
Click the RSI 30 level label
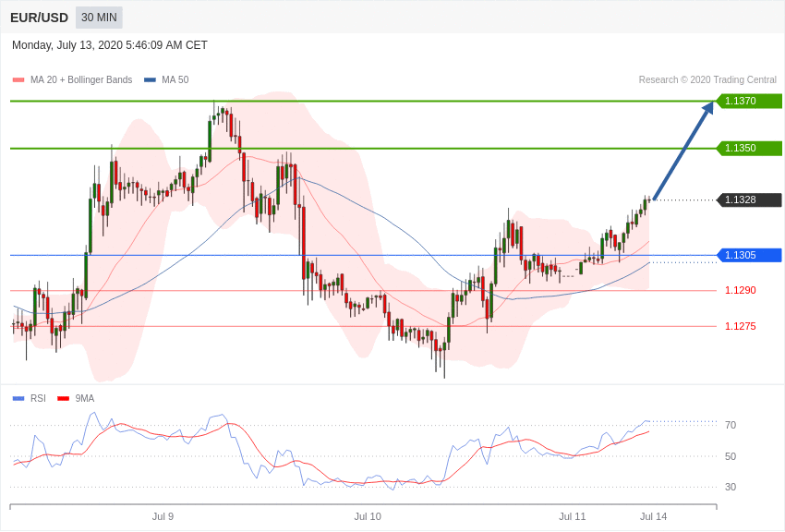731,487
